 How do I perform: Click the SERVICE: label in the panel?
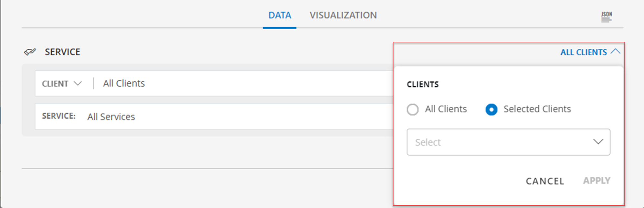pos(59,116)
